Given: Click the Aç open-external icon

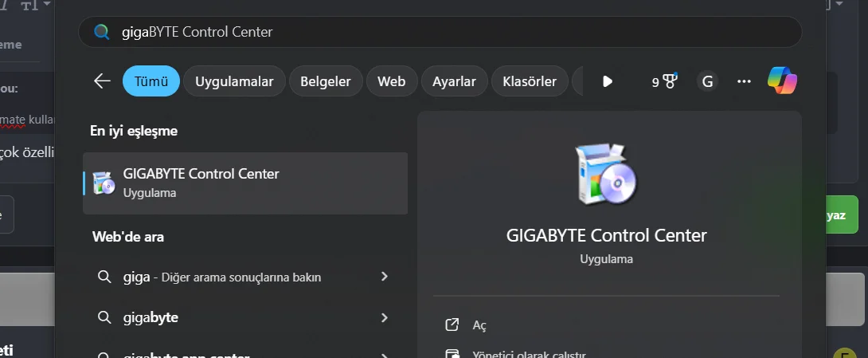Looking at the screenshot, I should click(452, 325).
